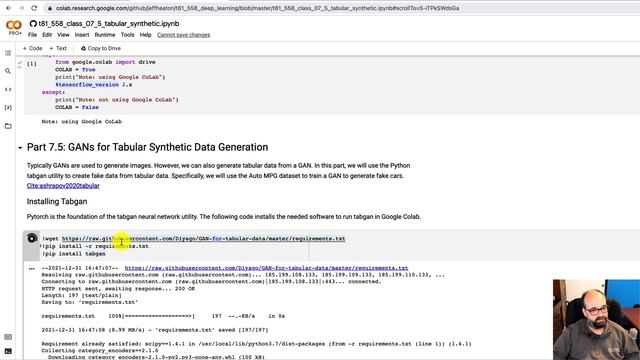Screen dimensions: 640x360
Task: Click the browser address bar URL
Action: pos(257,8)
